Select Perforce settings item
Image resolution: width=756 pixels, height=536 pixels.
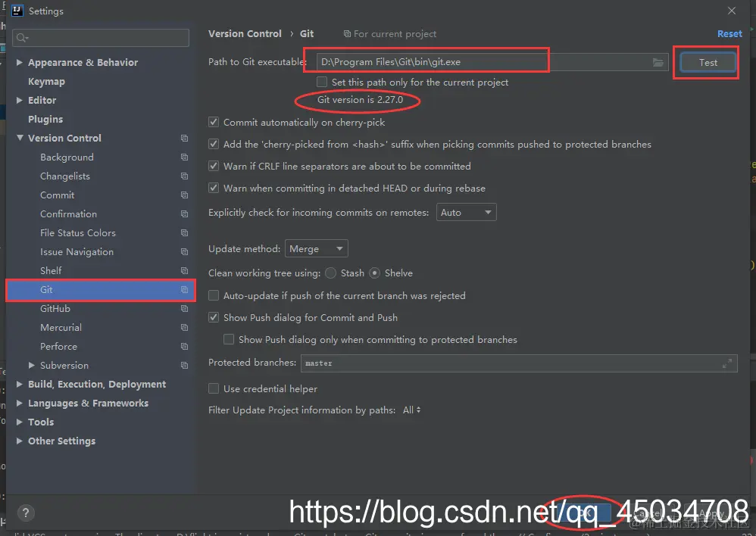click(x=58, y=347)
